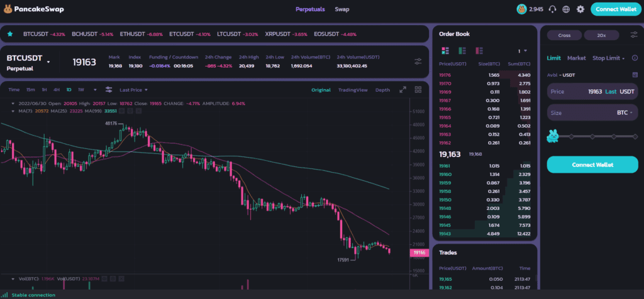Open the calculator icon beside Avbl
The height and width of the screenshot is (299, 644).
(635, 75)
